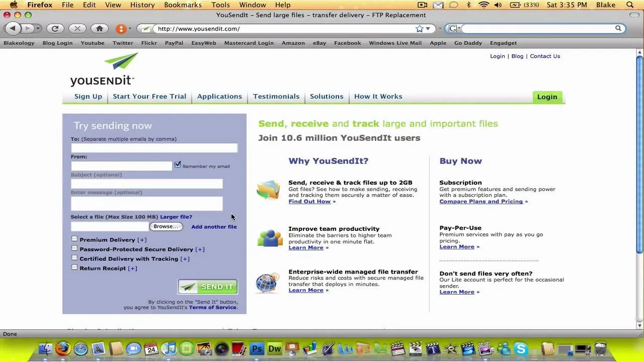
Task: Click the folder icon beside Send, receive & track
Action: tap(268, 191)
